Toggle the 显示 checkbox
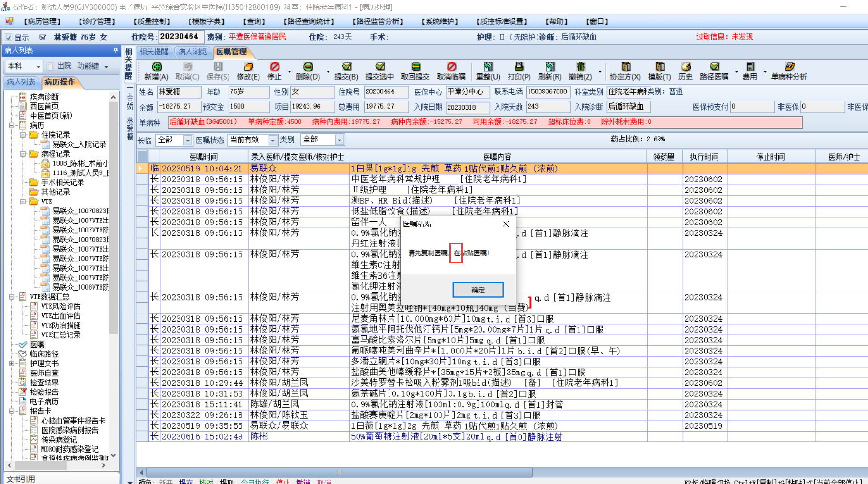 click(x=9, y=37)
